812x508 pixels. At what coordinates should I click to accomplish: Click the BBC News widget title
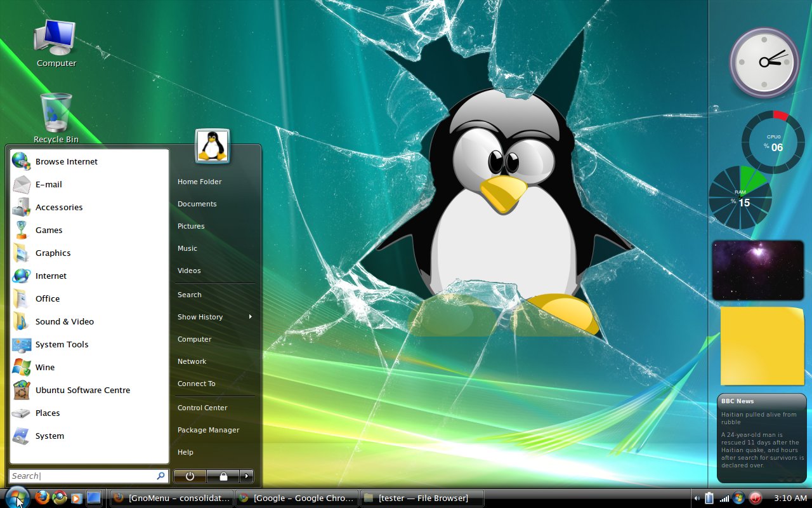(737, 401)
